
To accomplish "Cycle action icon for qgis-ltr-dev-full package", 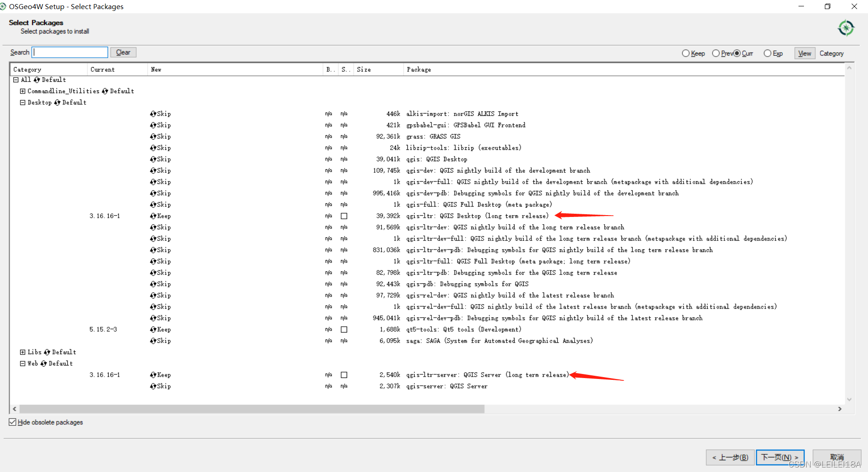I will click(x=153, y=239).
